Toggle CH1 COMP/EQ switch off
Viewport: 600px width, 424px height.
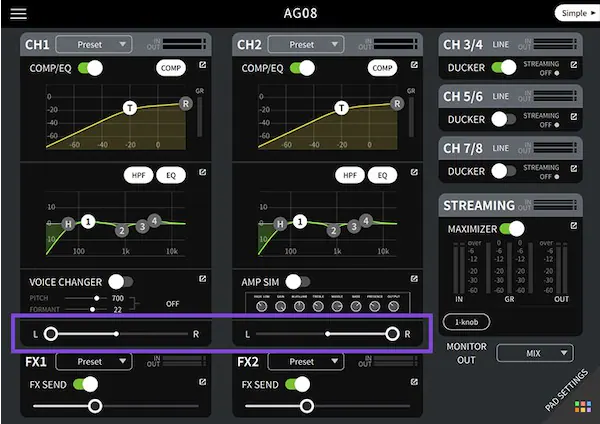(x=91, y=68)
